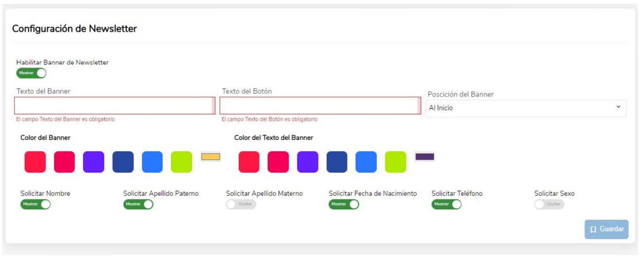Focus the Texto del Botón input field
The width and height of the screenshot is (644, 256).
click(320, 105)
